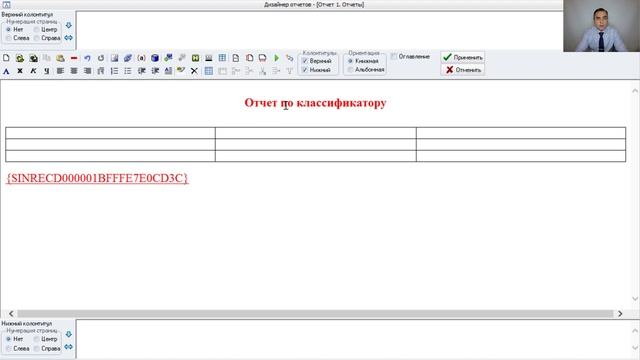Toggle italic К formatting
This screenshot has width=640, height=360.
[x=33, y=71]
